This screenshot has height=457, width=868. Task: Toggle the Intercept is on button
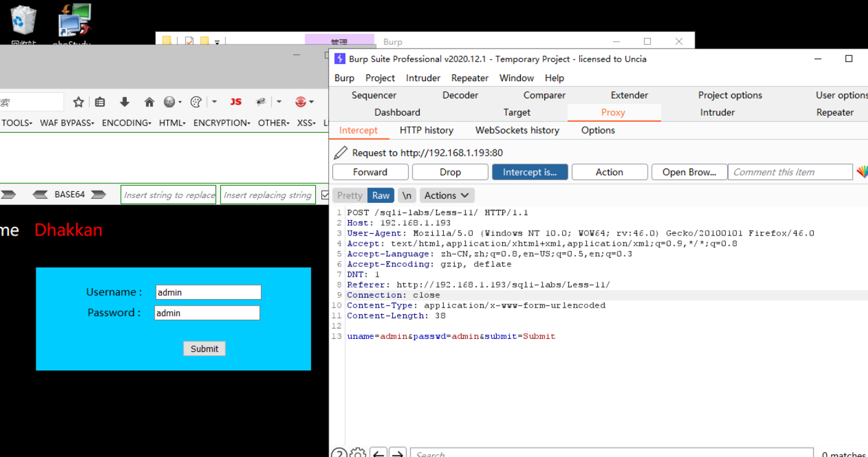click(x=530, y=172)
